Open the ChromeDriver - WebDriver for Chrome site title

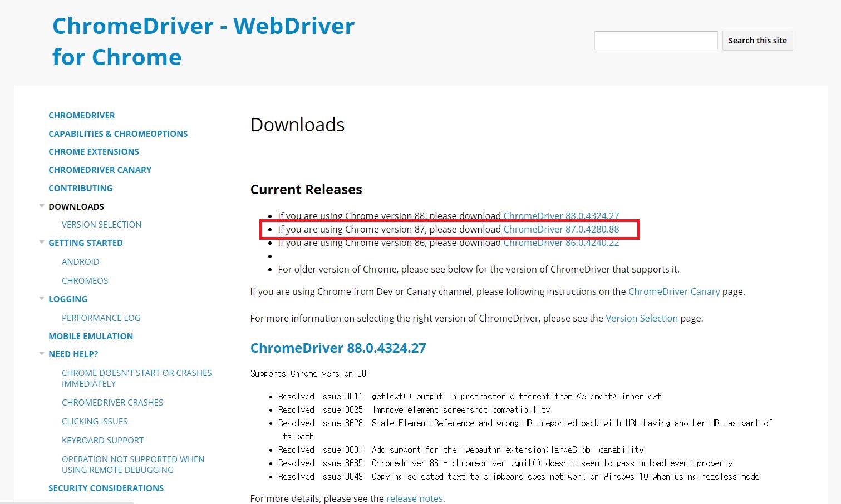(203, 41)
